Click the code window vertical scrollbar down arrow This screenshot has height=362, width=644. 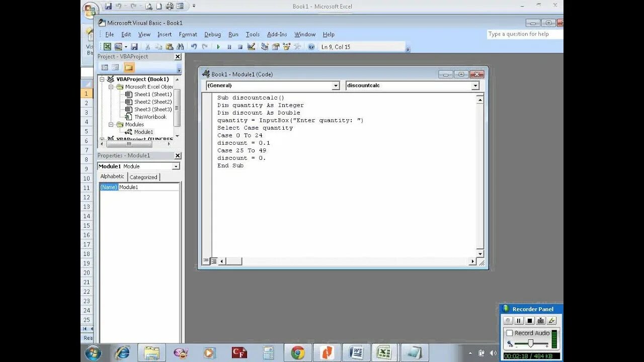click(479, 253)
